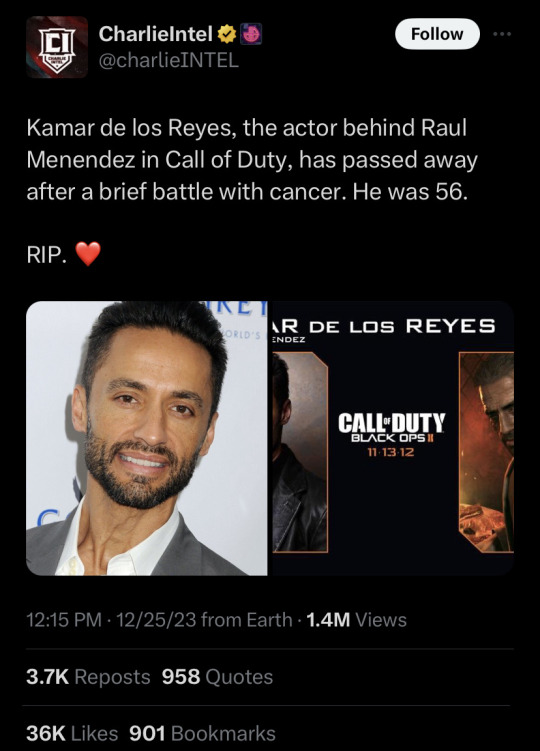The image size is (540, 751).
Task: Open the three-dot more options menu
Action: point(502,34)
